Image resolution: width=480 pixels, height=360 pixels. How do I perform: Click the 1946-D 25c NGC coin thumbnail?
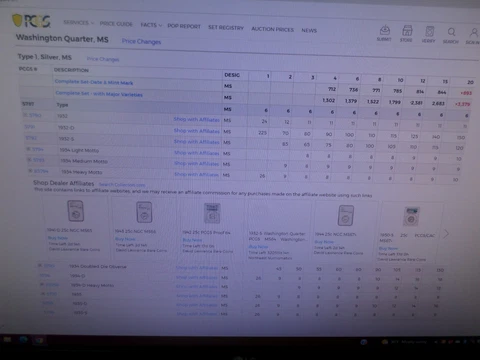pos(76,211)
